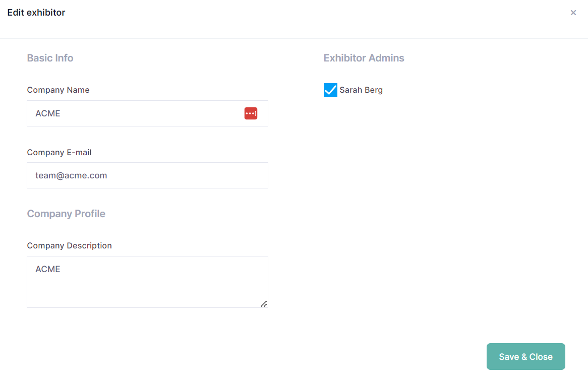
Task: Uncheck the Sarah Berg admin checkbox
Action: click(x=330, y=90)
